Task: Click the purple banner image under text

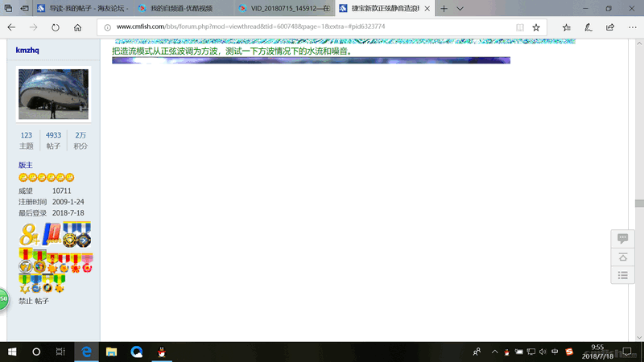Action: (311, 60)
